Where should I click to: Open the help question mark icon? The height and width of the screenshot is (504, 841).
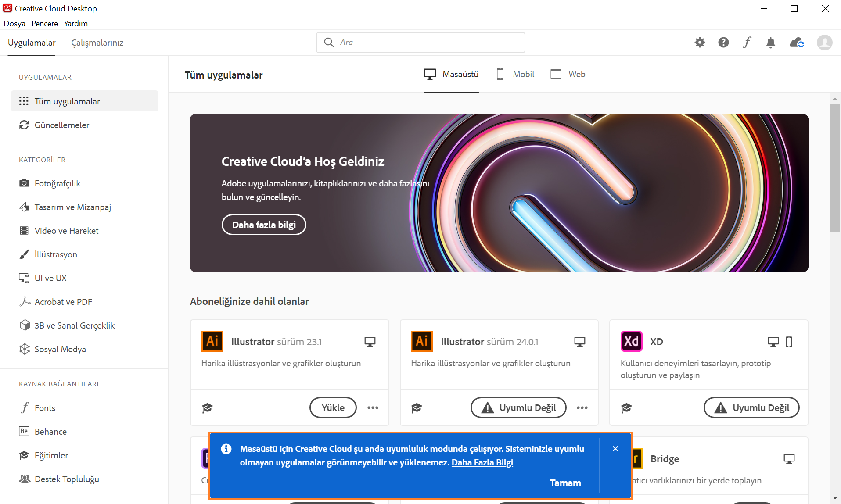(x=723, y=43)
